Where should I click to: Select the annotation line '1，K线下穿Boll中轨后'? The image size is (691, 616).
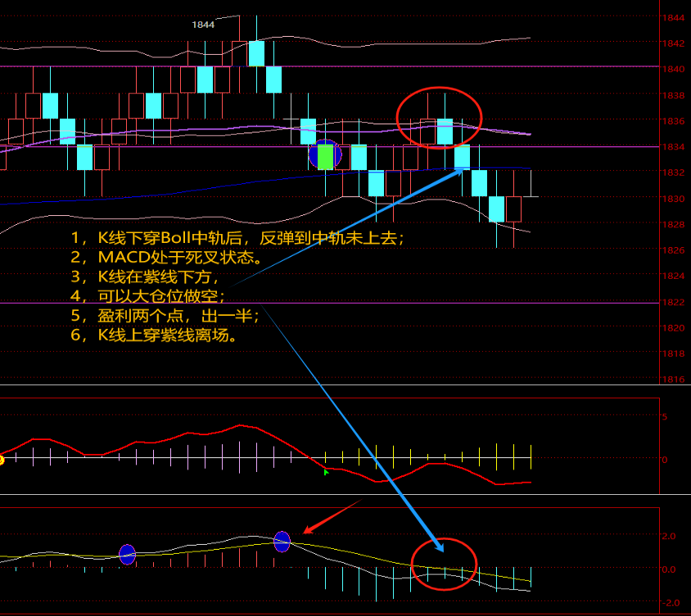coord(237,238)
